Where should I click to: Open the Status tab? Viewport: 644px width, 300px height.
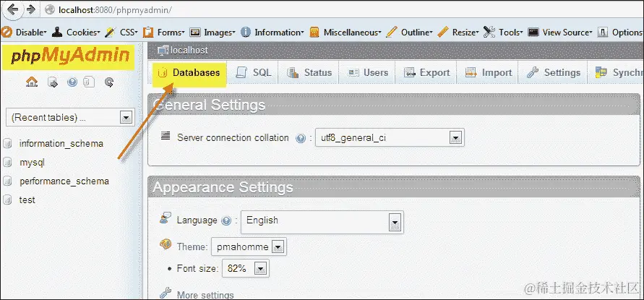tap(309, 73)
